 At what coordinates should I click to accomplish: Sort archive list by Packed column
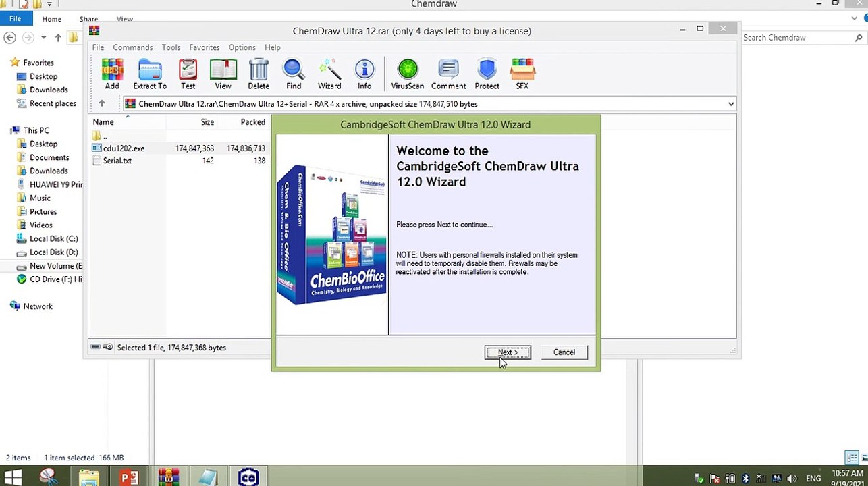point(244,122)
